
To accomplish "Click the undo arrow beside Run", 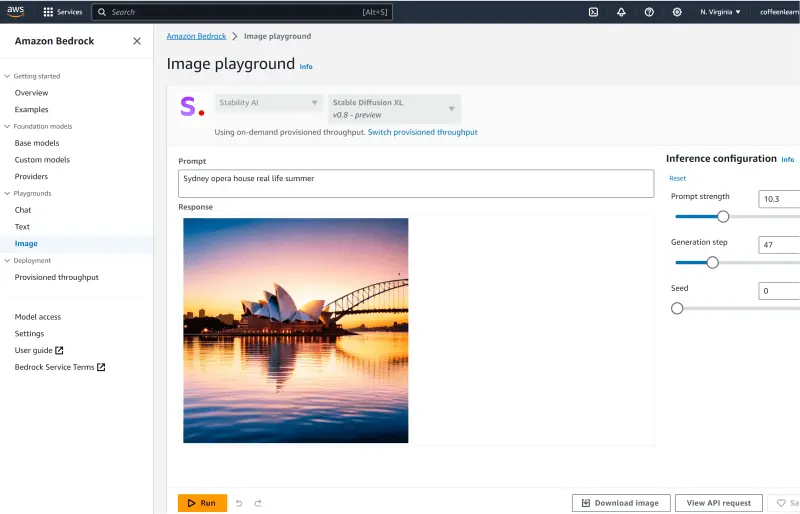I will pos(239,503).
